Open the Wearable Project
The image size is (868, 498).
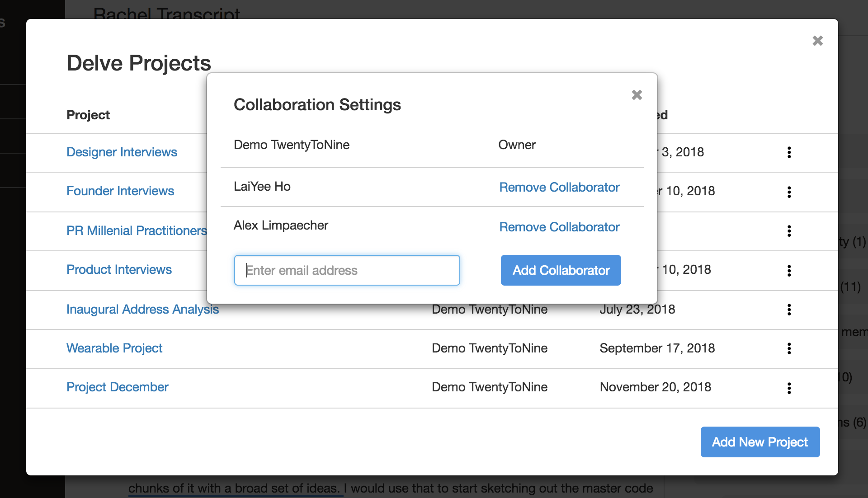[x=114, y=348]
